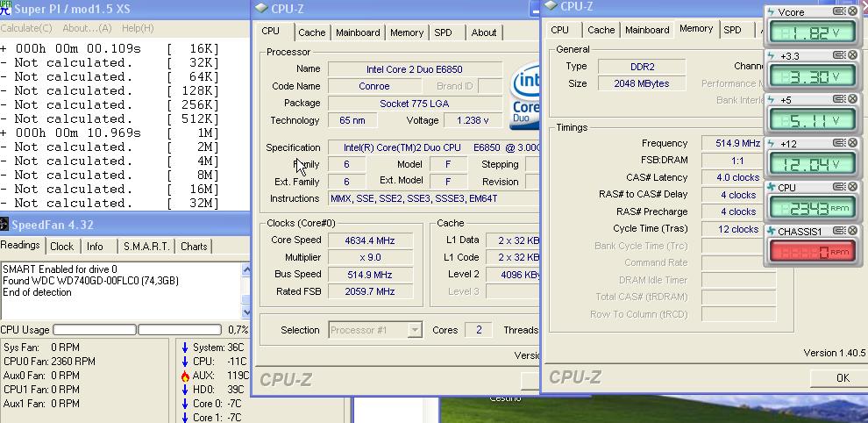This screenshot has width=868, height=423.
Task: Open Clock tab in SpeedFan
Action: [61, 247]
